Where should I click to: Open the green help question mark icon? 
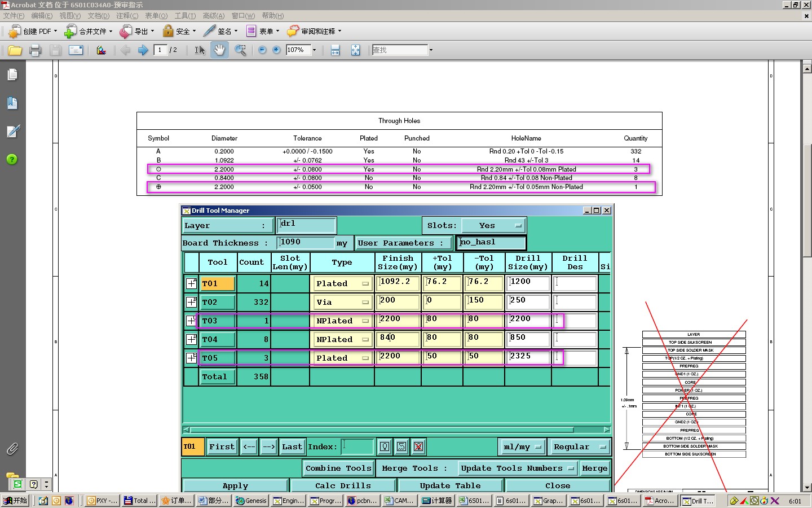point(12,159)
